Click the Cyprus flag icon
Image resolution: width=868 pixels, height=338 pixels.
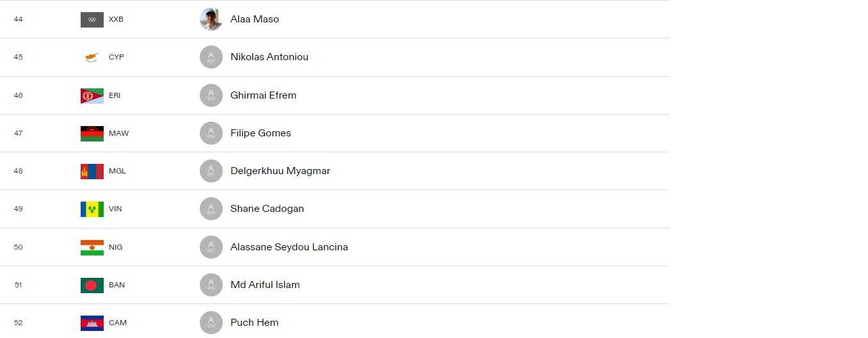coord(92,57)
